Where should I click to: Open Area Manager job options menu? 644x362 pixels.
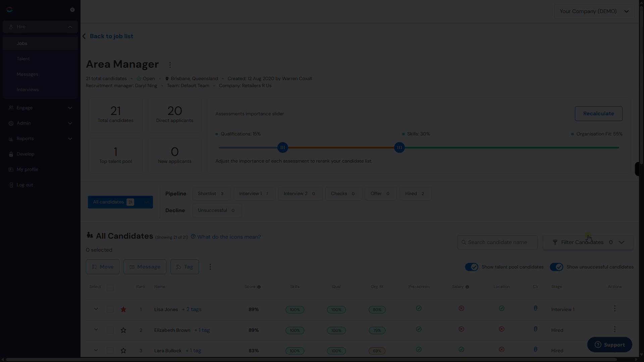[x=170, y=65]
